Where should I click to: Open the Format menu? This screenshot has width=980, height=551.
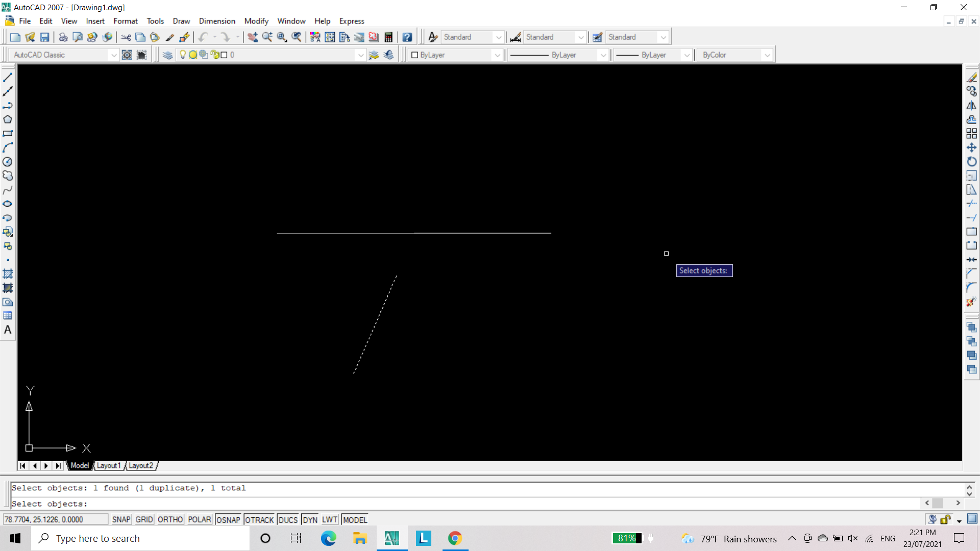click(126, 21)
